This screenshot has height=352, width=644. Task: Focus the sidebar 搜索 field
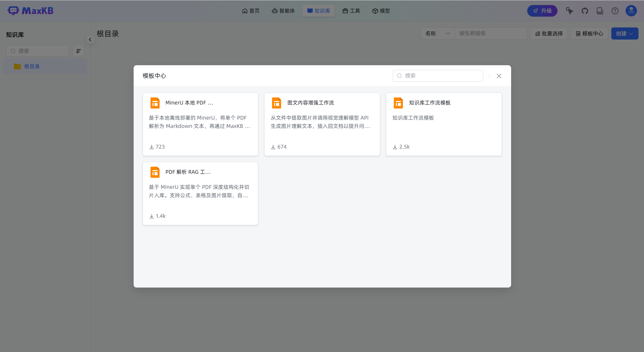point(38,51)
